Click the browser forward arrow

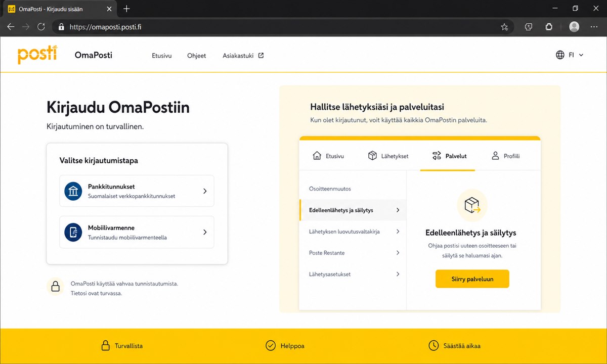[26, 27]
